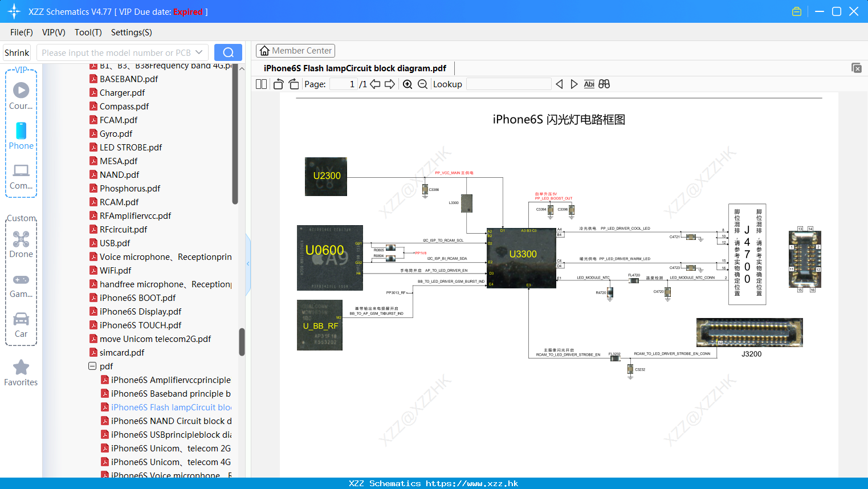Viewport: 868px width, 489px height.
Task: Rotate the page counterclockwise
Action: (279, 84)
